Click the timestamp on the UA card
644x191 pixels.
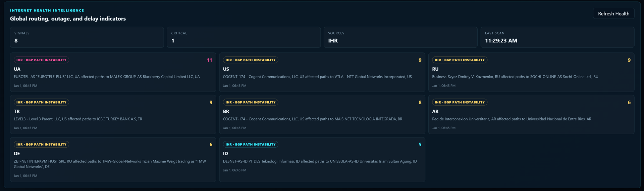tap(25, 86)
